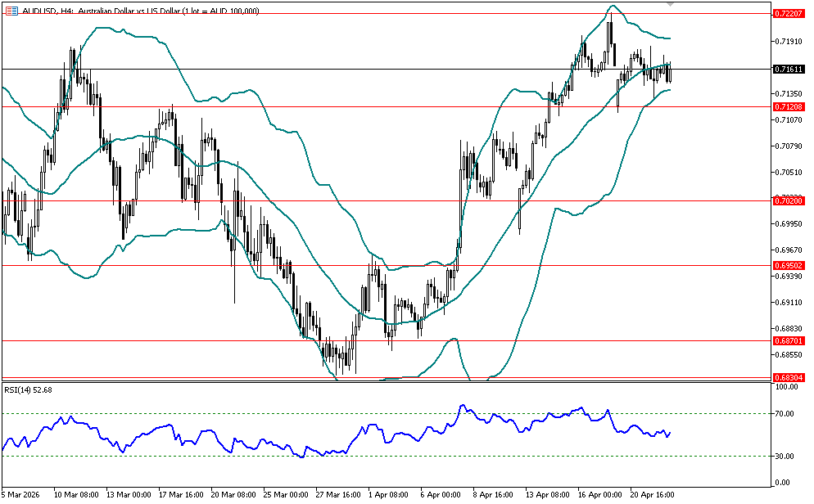Click the 10 Mar 08:00 date label
Screen dimensions: 814x504
pos(77,495)
